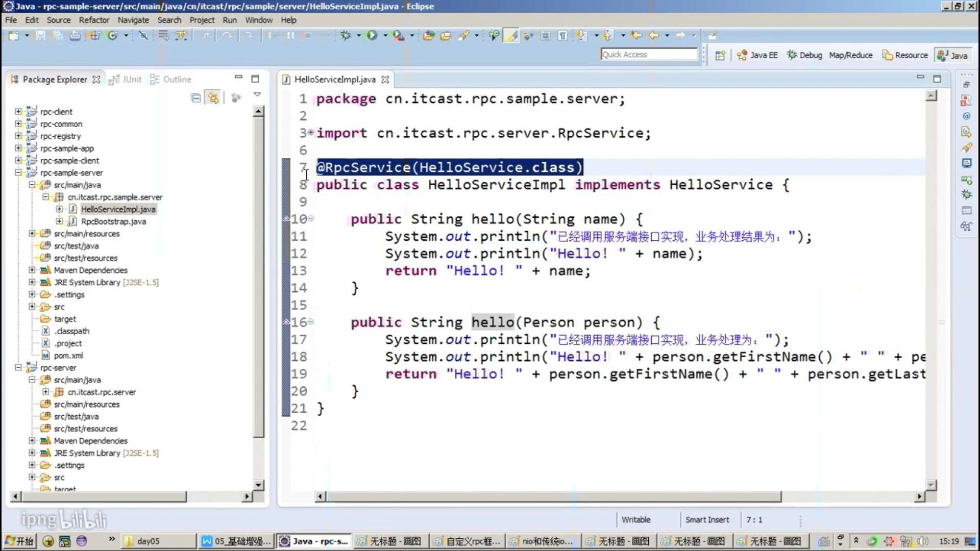Open the day05 taskbar folder
Viewport: 980px width, 551px height.
159,541
